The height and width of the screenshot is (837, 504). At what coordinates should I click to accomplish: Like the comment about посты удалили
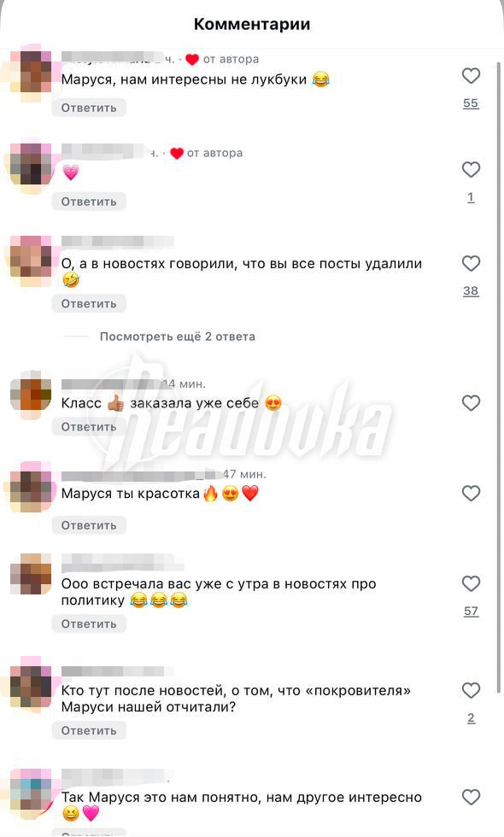[x=471, y=263]
